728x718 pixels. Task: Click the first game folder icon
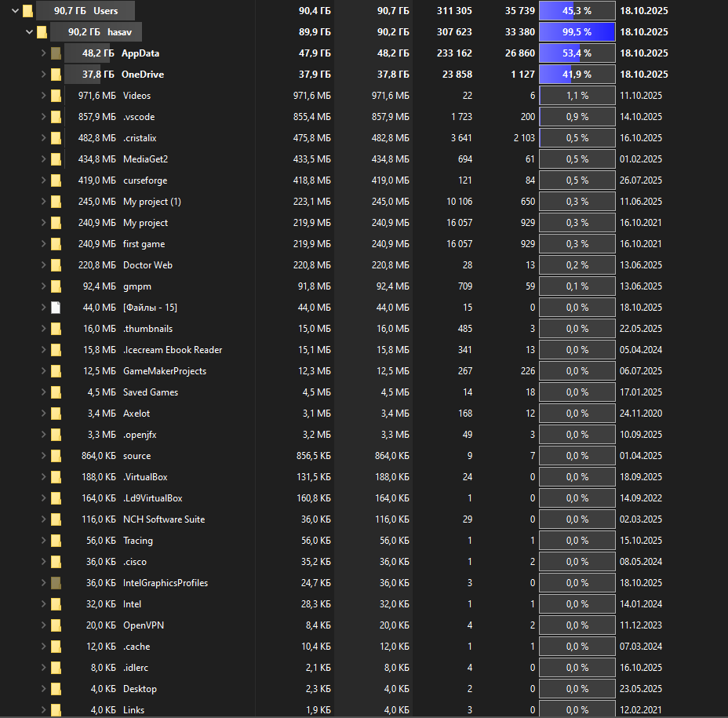point(56,244)
